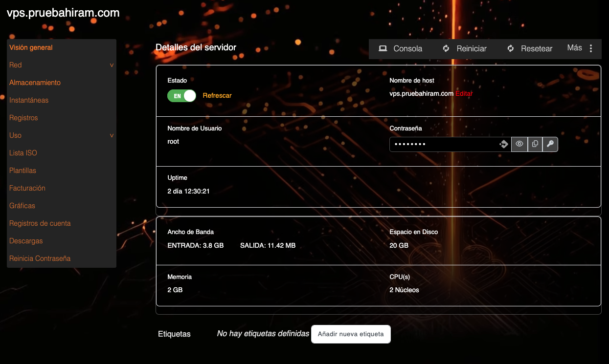
Task: Select Lista ISO in sidebar
Action: 23,153
